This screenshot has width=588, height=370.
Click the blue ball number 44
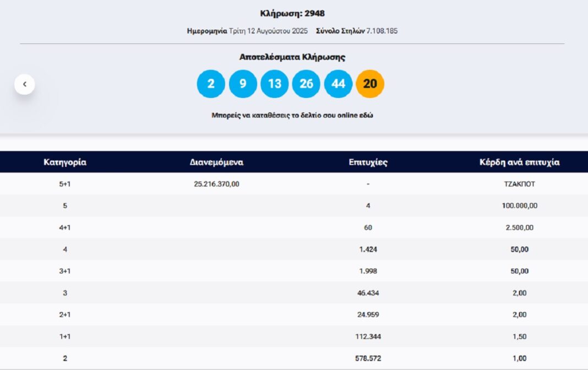(339, 84)
